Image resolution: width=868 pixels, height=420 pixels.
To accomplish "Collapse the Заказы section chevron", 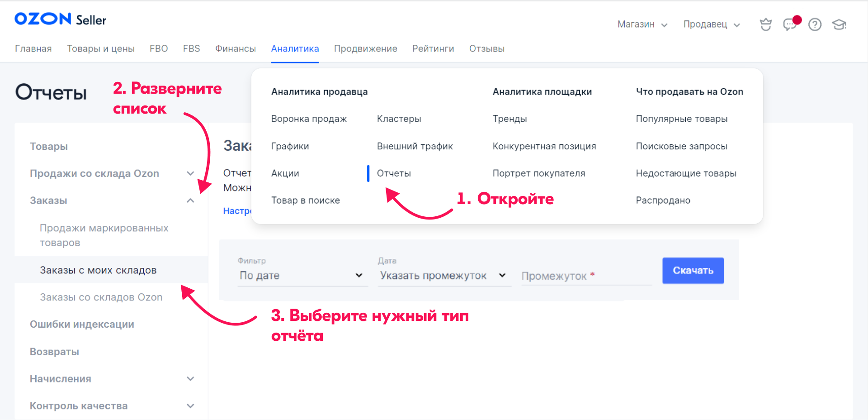I will click(x=190, y=200).
